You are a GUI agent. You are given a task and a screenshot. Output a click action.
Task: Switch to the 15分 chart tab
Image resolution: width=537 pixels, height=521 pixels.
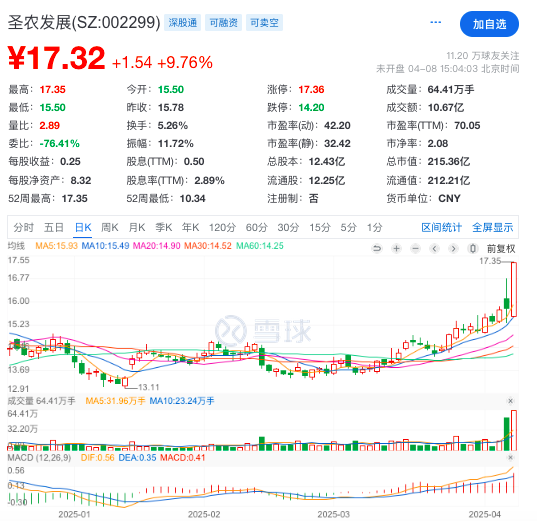pyautogui.click(x=320, y=227)
